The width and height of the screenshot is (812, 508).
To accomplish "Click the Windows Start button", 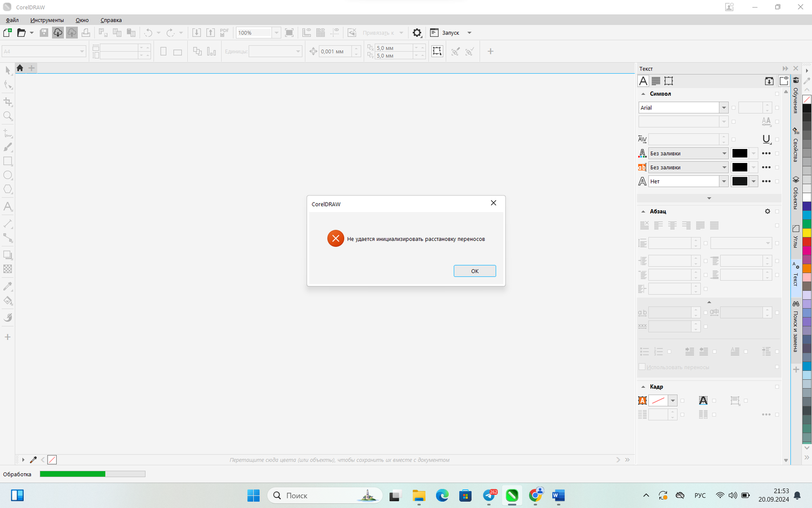I will point(253,495).
